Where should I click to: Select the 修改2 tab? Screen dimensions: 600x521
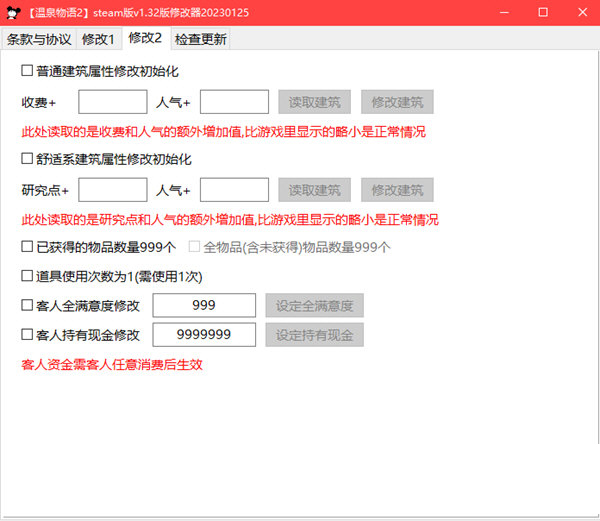145,38
